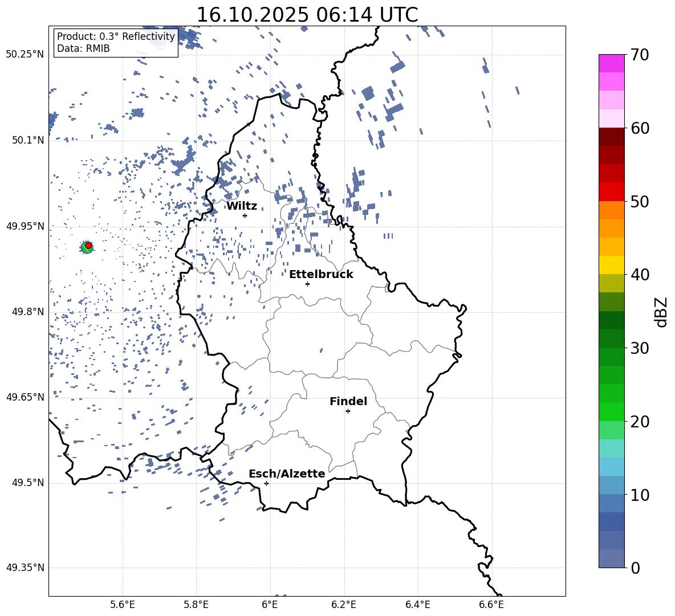Select the Wiltz station label
The image size is (675, 616).
242,206
